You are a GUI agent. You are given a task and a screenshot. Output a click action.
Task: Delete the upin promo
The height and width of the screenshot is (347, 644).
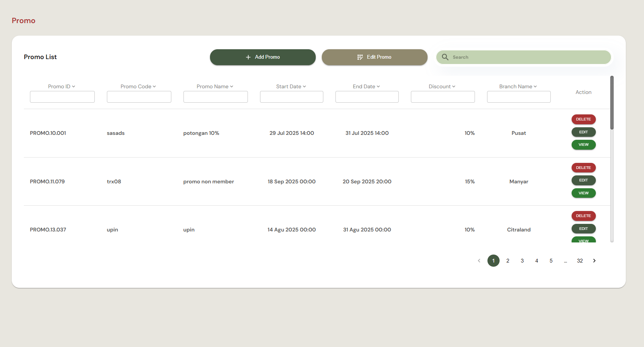[584, 216]
